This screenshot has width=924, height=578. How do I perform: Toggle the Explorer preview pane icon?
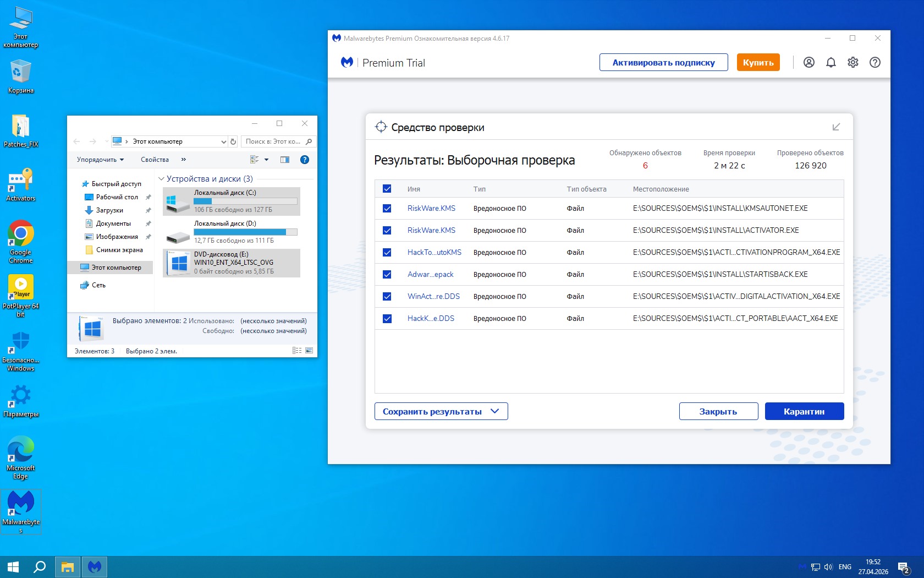click(284, 160)
